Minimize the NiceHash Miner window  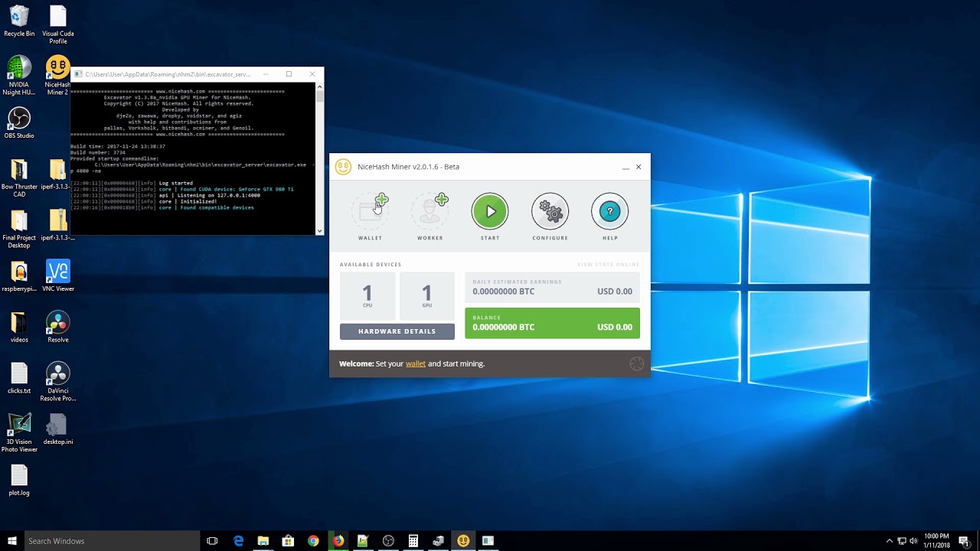(x=626, y=167)
